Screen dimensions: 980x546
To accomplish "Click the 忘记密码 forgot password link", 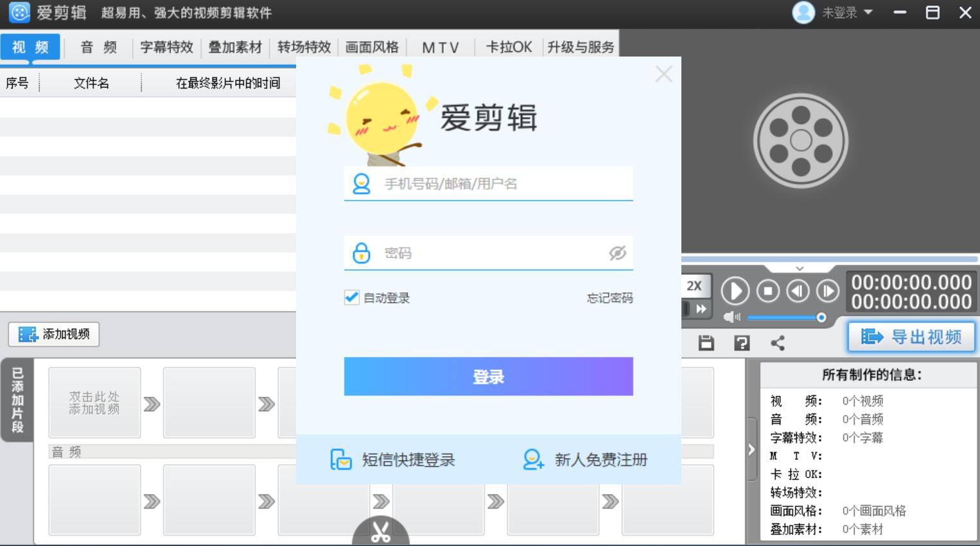I will click(x=609, y=297).
